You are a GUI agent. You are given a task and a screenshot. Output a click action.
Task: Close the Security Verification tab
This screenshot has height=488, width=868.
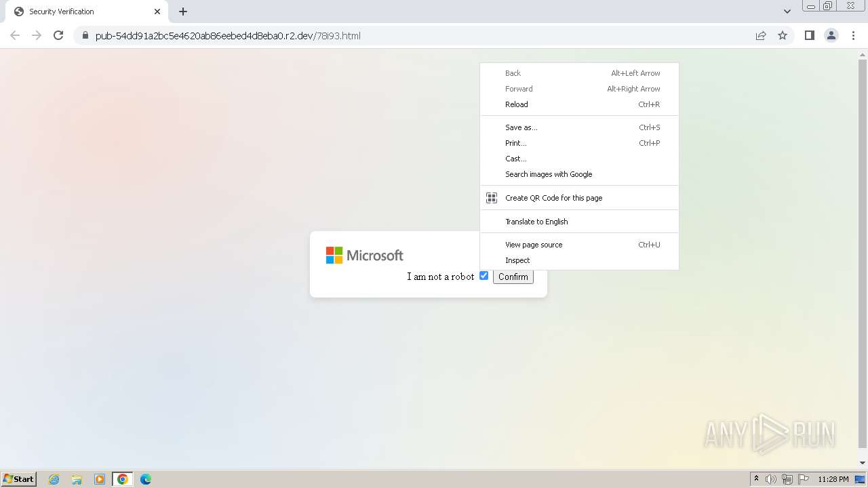157,12
